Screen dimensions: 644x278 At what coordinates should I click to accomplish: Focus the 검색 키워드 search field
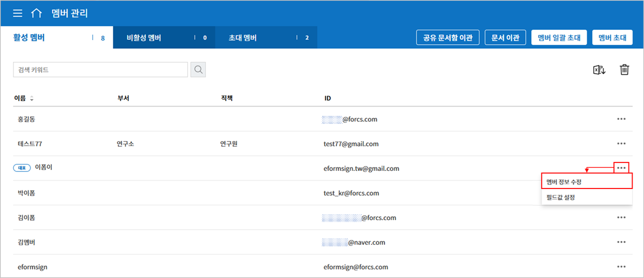coord(100,70)
